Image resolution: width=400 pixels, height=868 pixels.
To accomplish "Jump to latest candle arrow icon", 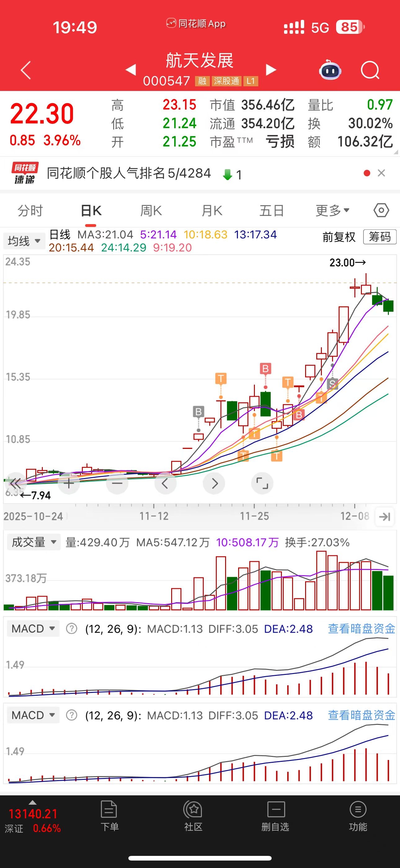I will [x=384, y=517].
